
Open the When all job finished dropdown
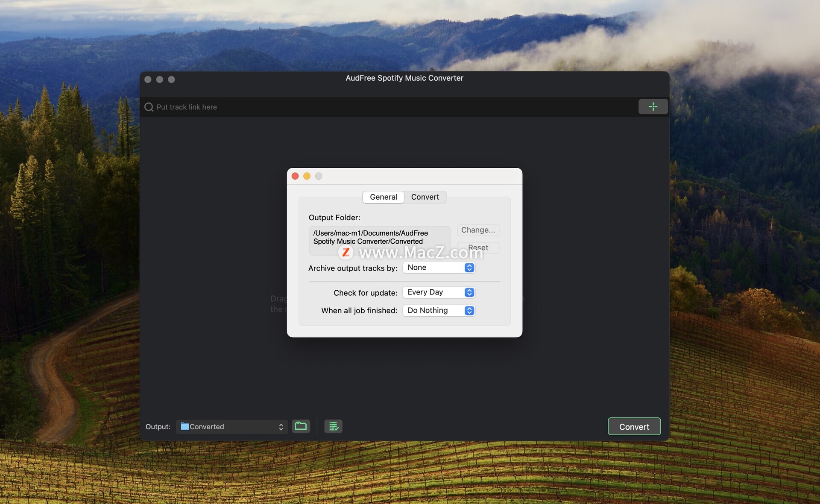pos(439,311)
